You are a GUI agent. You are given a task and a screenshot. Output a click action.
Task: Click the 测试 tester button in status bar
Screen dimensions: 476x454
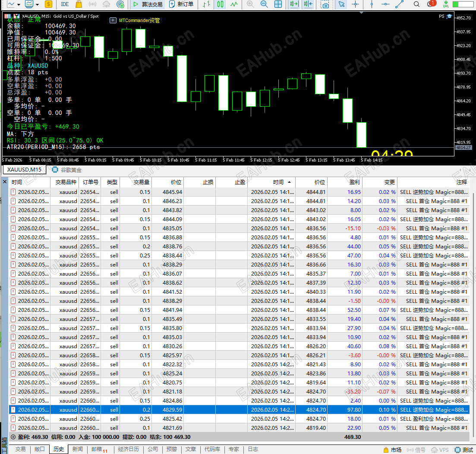pyautogui.click(x=463, y=450)
